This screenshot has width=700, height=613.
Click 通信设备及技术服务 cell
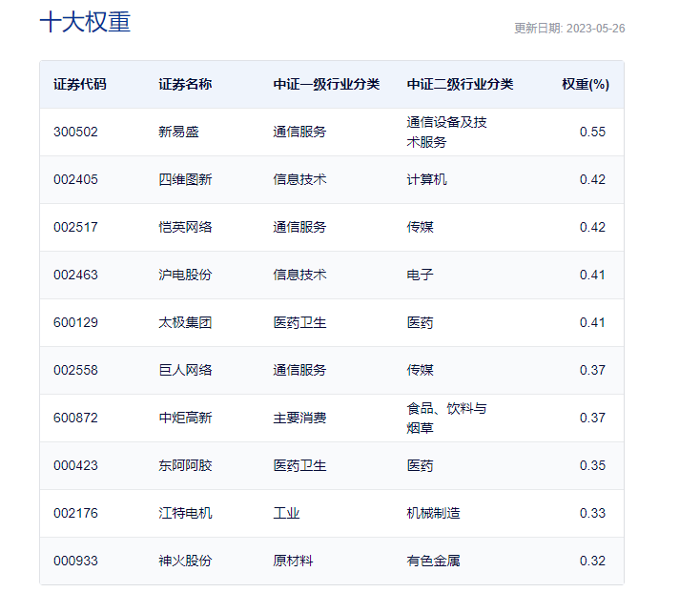click(x=447, y=133)
